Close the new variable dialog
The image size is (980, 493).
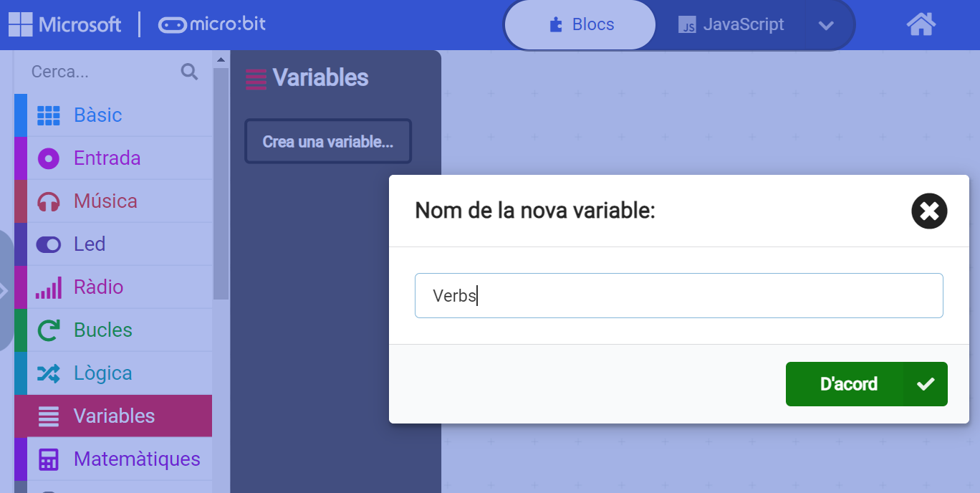point(929,211)
